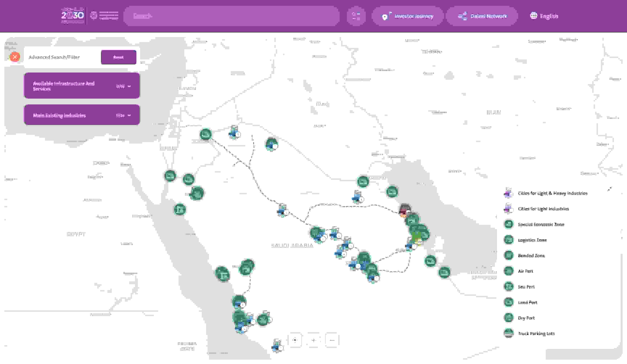Select Truck Parking Lots legend icon
627x364 pixels.
coord(509,333)
